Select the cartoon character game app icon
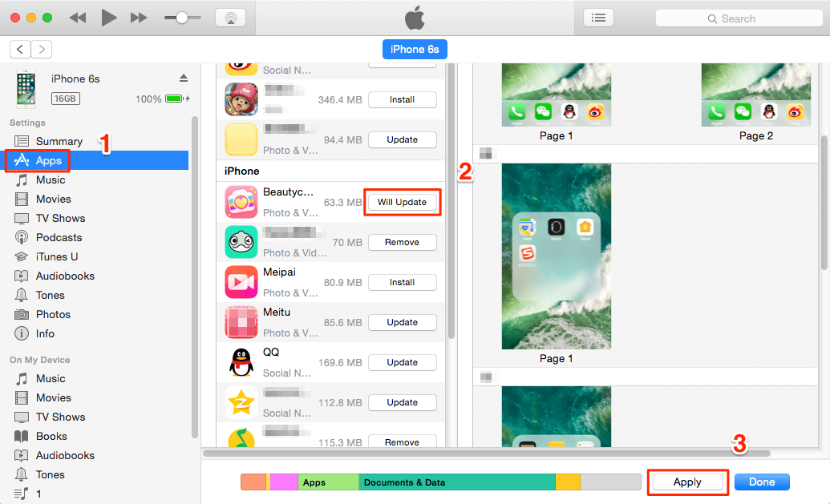Viewport: 830px width, 504px height. [x=241, y=99]
